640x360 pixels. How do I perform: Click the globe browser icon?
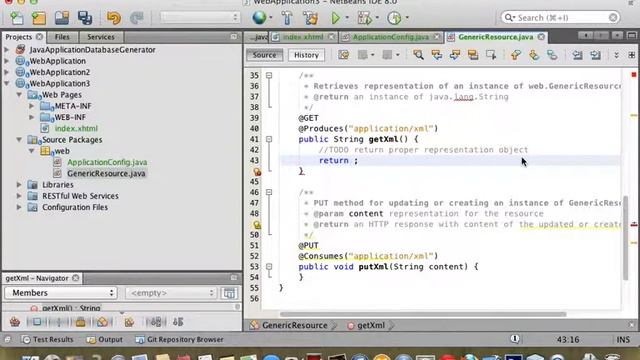pyautogui.click(x=259, y=18)
